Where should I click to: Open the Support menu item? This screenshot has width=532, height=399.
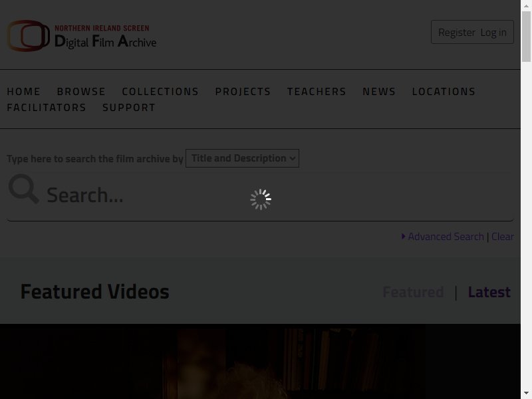(x=129, y=107)
